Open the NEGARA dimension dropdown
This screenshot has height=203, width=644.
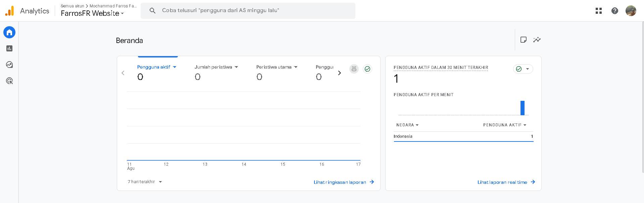[x=407, y=125]
